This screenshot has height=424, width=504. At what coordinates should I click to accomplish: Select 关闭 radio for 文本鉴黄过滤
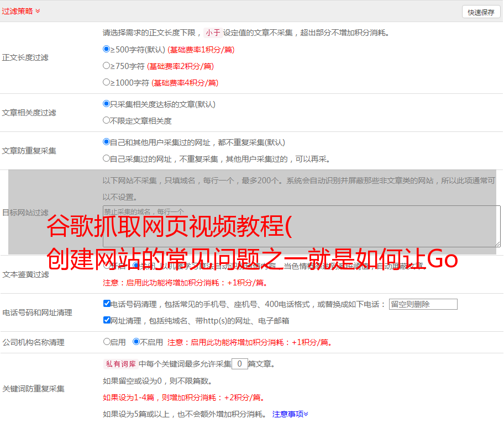click(x=136, y=266)
